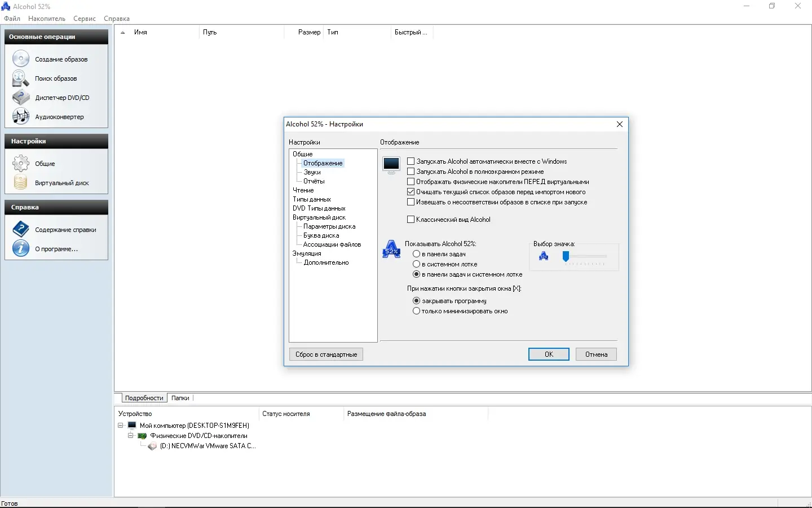Click the Статус носителя column header
The width and height of the screenshot is (812, 508).
click(301, 414)
